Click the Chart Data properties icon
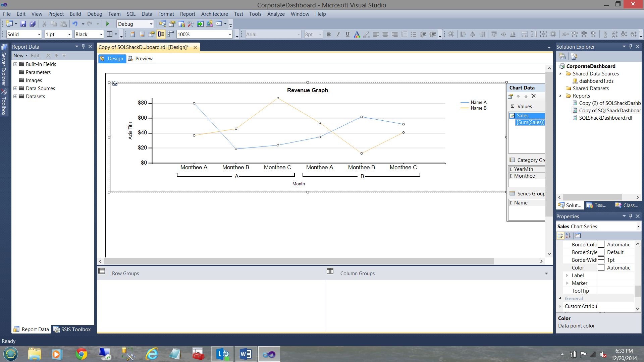Screen dimensions: 644x362 click(x=511, y=96)
